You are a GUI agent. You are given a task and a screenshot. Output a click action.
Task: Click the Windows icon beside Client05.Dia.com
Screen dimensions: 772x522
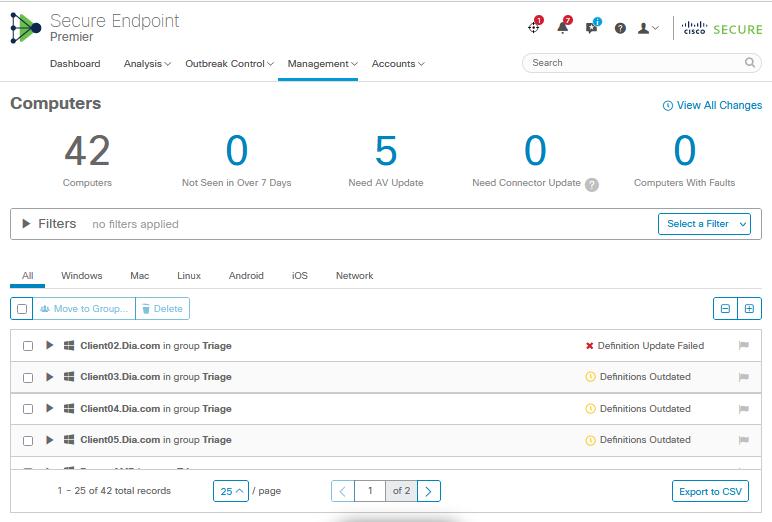click(x=69, y=439)
